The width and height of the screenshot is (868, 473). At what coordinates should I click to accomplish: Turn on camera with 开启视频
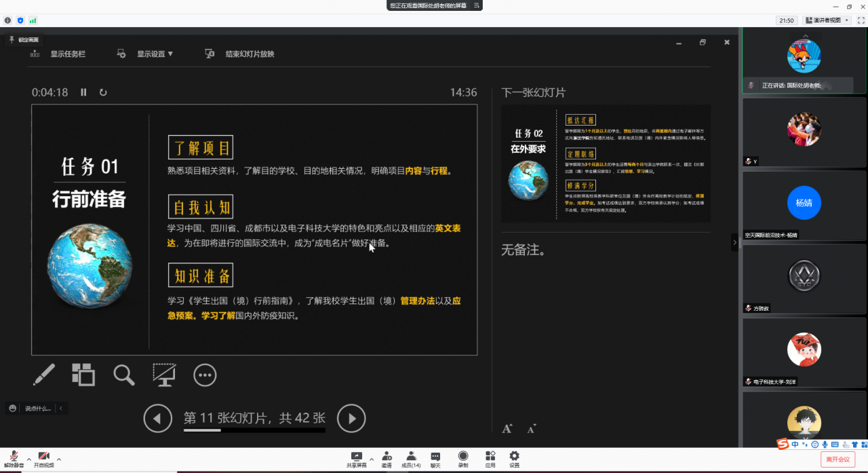pos(43,459)
